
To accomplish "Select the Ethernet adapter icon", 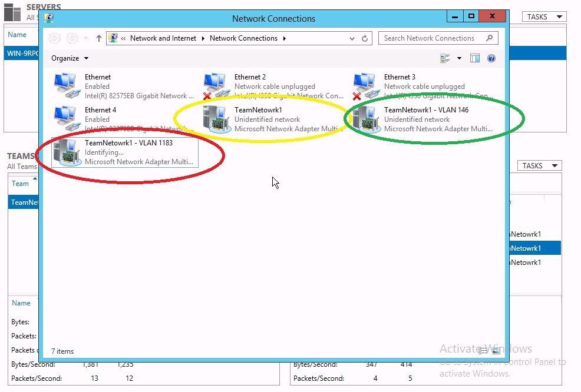I will click(67, 86).
